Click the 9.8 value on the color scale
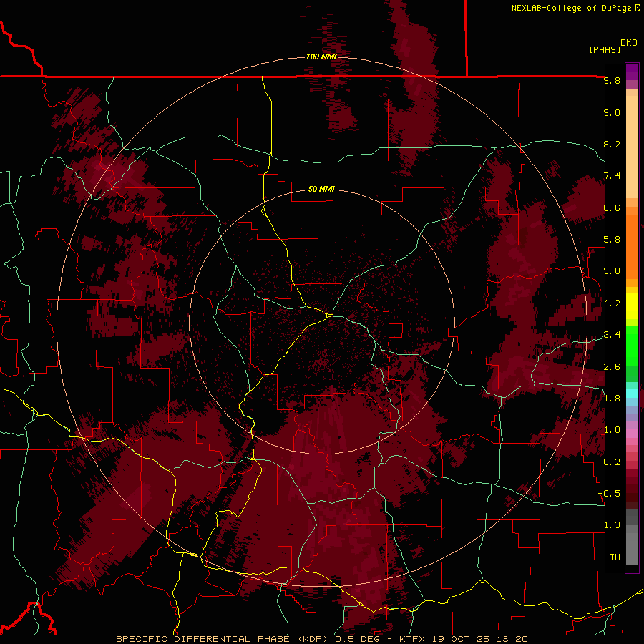Image resolution: width=644 pixels, height=644 pixels. (x=612, y=80)
